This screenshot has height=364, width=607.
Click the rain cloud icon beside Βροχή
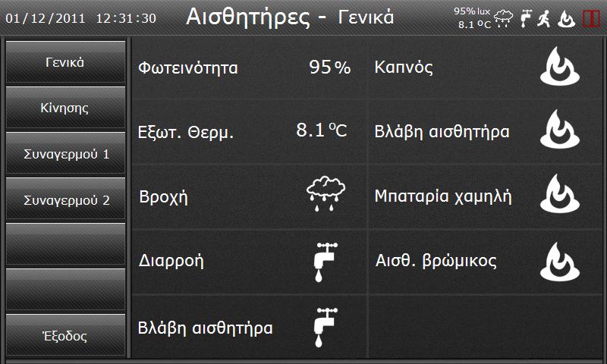click(326, 194)
